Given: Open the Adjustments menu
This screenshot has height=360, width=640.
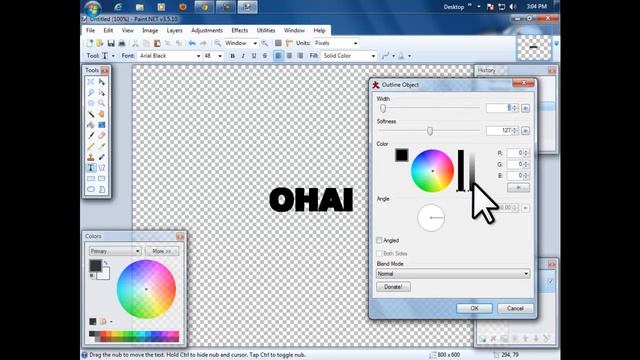Looking at the screenshot, I should 207,31.
